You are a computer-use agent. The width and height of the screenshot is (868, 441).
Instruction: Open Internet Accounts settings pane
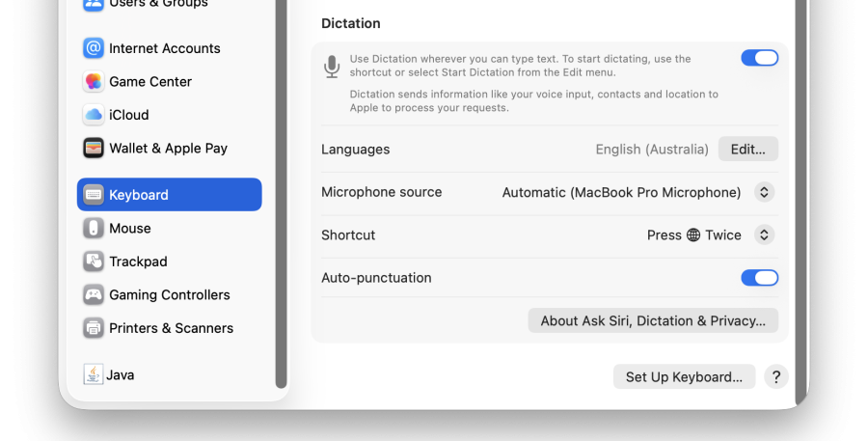tap(170, 48)
